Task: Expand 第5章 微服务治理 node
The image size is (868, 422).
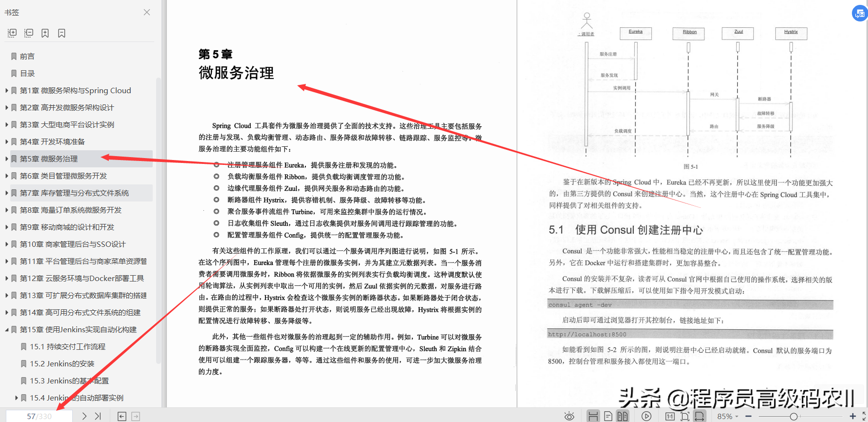Action: (x=7, y=159)
